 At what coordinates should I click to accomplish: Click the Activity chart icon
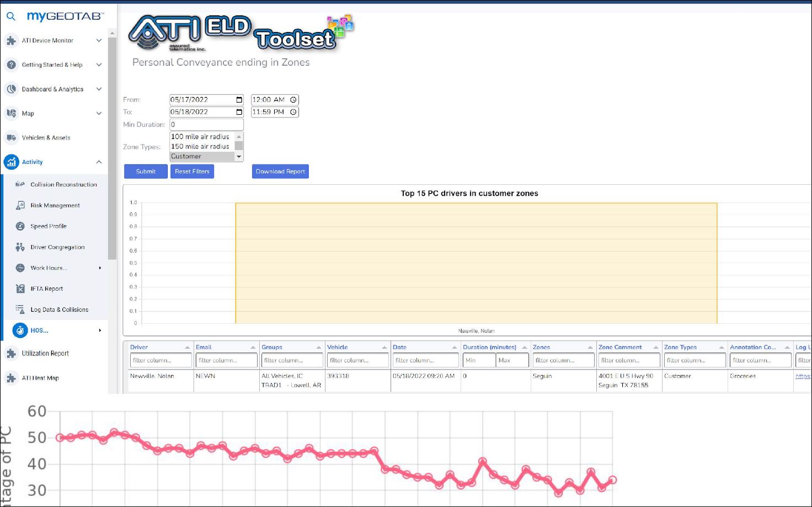pyautogui.click(x=11, y=162)
